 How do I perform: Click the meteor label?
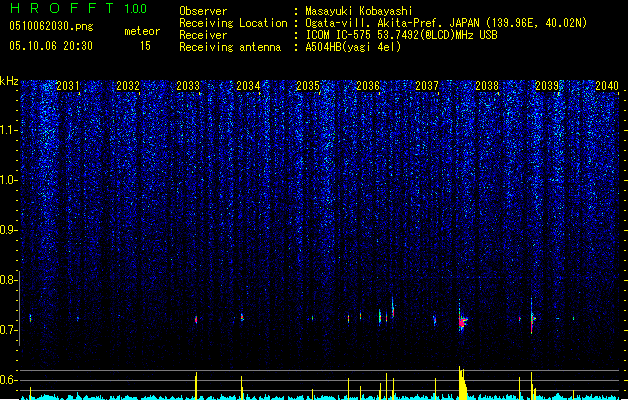[142, 31]
